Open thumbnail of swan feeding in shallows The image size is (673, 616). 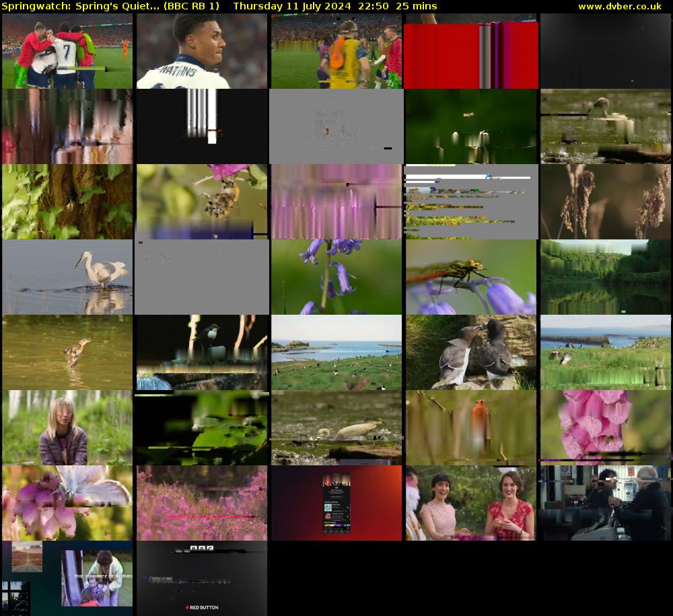point(336,428)
